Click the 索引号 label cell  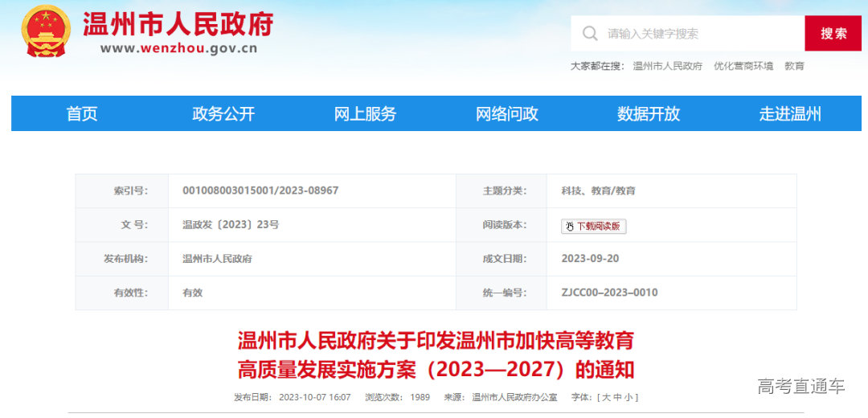pos(122,191)
